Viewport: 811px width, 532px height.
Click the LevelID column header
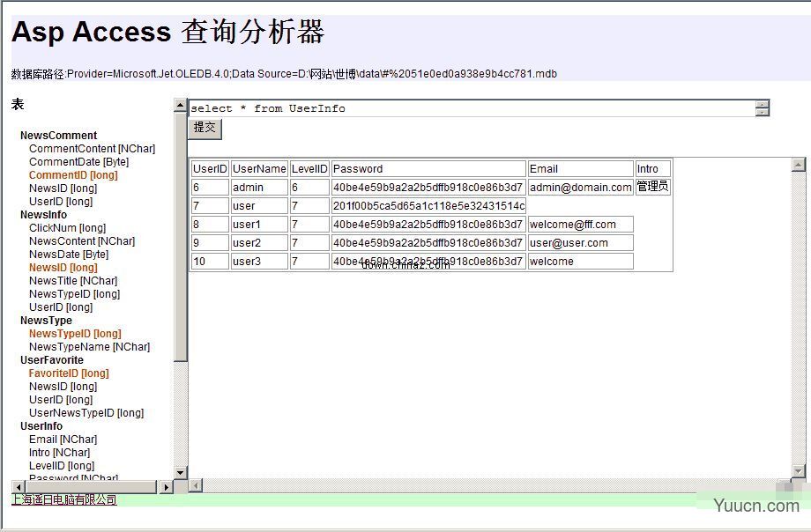pyautogui.click(x=309, y=169)
